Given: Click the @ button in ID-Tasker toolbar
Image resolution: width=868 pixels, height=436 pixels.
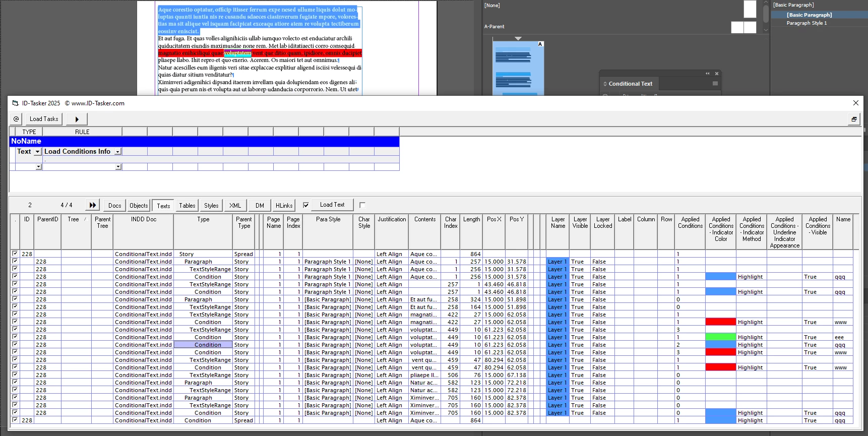Looking at the screenshot, I should (16, 119).
